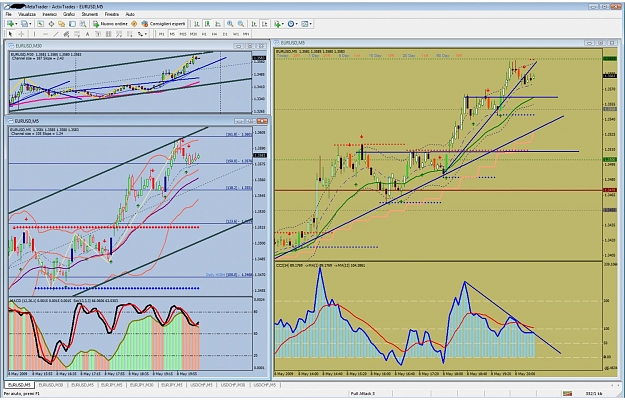Switch to bar chart display
This screenshot has width=625, height=400.
tap(197, 24)
